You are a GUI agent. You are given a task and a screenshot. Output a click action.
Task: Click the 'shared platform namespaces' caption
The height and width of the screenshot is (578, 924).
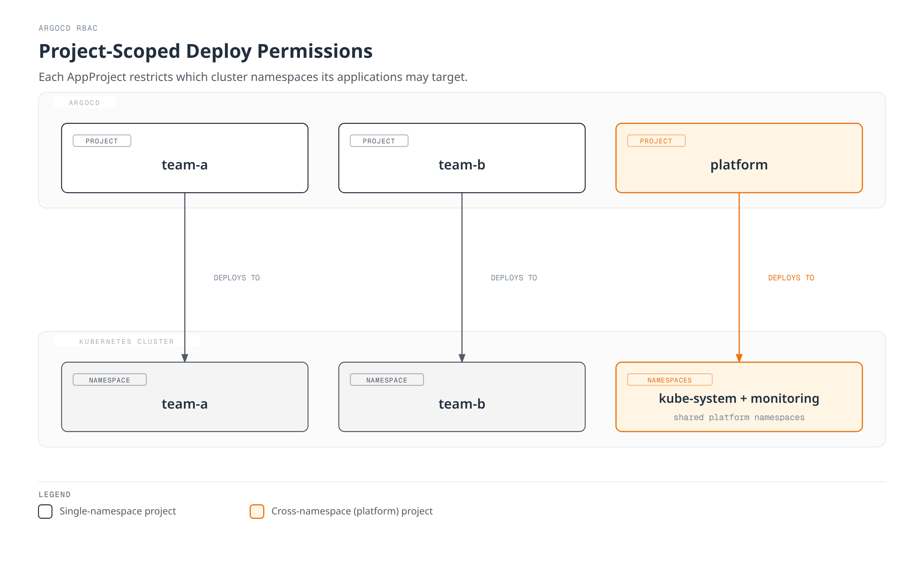coord(739,418)
